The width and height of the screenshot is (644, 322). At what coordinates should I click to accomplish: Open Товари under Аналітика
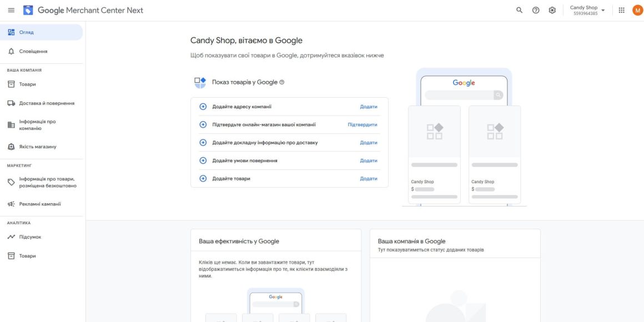coord(41,256)
